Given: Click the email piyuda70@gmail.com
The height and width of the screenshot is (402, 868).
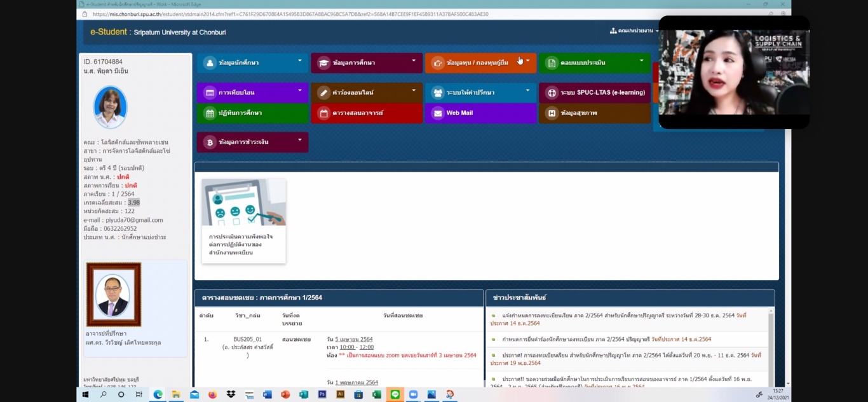Looking at the screenshot, I should (134, 220).
